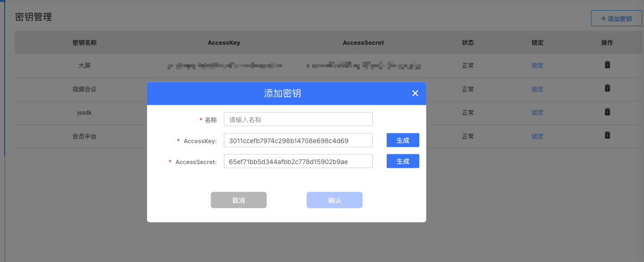Click the 添加密钥 button at top right

pyautogui.click(x=616, y=19)
